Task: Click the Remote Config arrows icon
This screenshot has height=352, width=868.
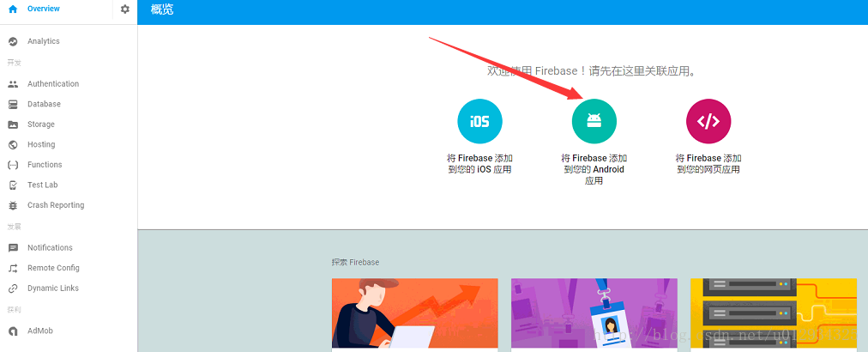Action: click(13, 269)
